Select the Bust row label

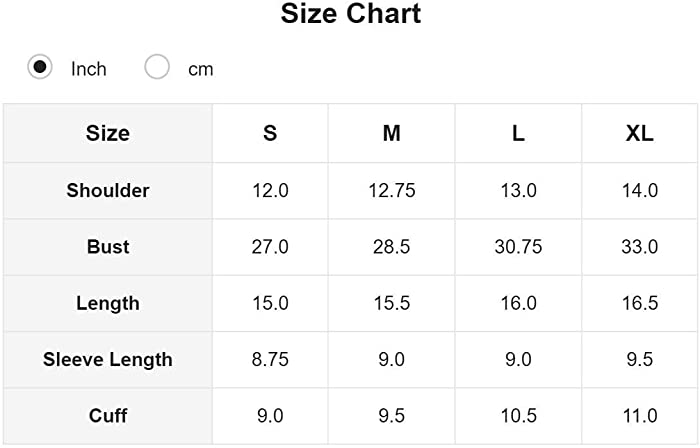pos(108,247)
